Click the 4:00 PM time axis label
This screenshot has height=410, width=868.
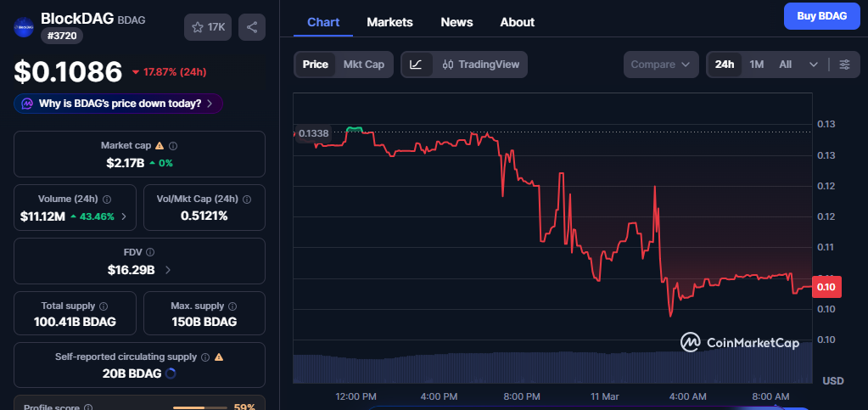439,396
